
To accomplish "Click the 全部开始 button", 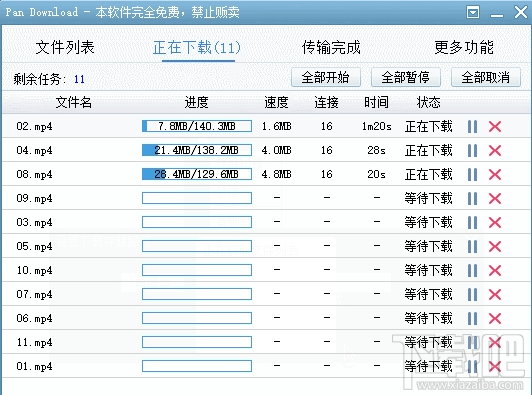I will [326, 77].
